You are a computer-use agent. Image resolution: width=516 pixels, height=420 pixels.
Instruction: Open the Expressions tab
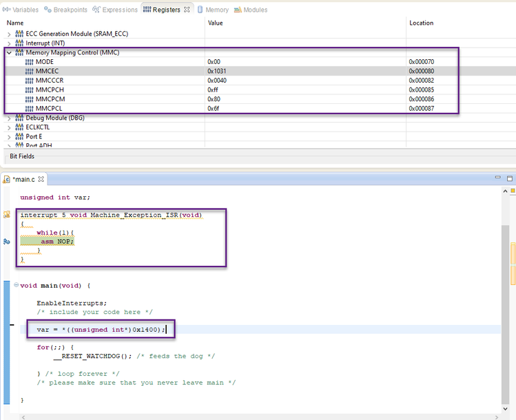115,10
